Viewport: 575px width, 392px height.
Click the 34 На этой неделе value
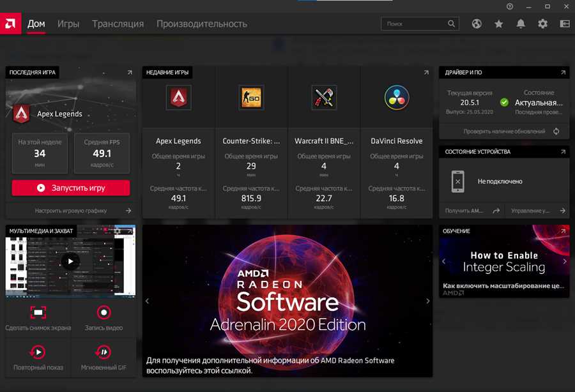tap(40, 153)
